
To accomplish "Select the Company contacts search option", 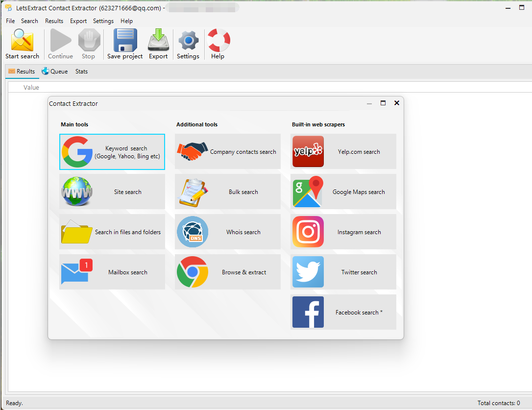I will (x=228, y=152).
